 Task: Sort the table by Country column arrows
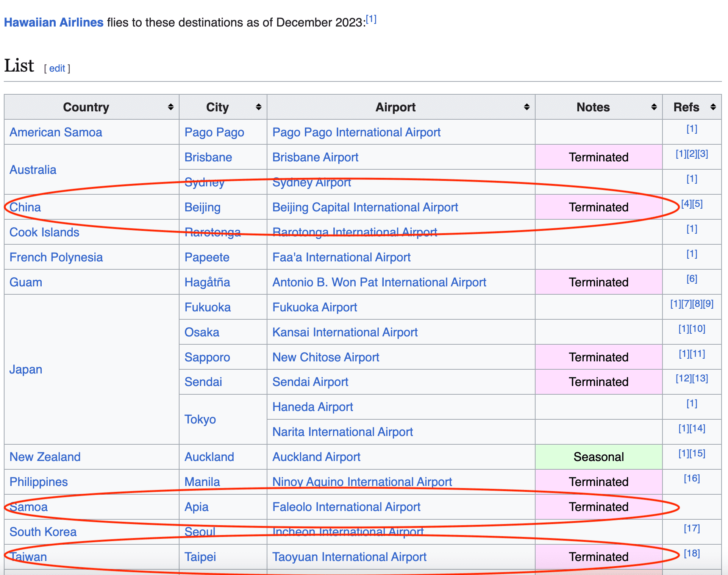(171, 107)
